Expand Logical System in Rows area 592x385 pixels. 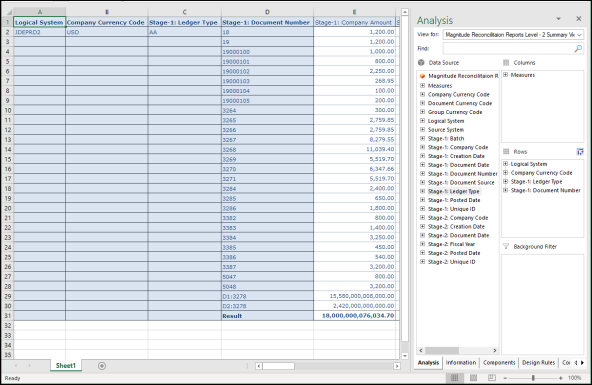tap(506, 164)
